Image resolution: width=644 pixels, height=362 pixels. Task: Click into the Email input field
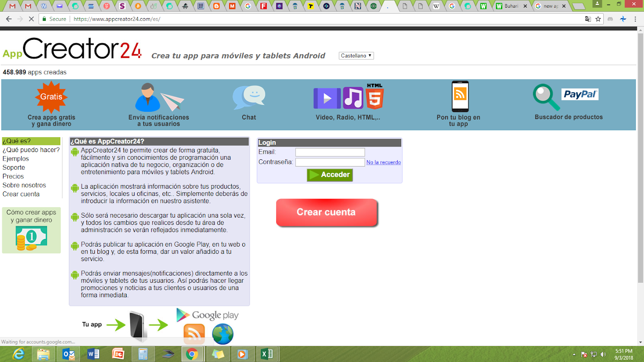(x=330, y=152)
